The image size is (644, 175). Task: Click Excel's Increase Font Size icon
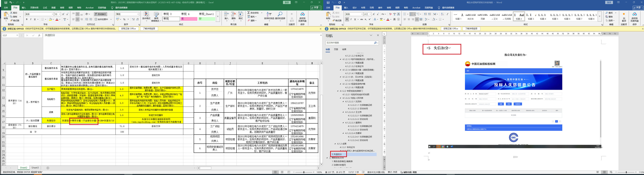click(63, 14)
